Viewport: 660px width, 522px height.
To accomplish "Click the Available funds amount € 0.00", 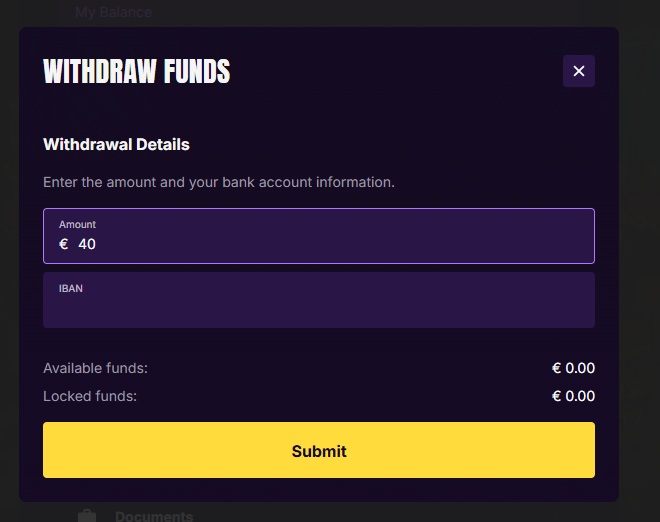I will (x=573, y=368).
